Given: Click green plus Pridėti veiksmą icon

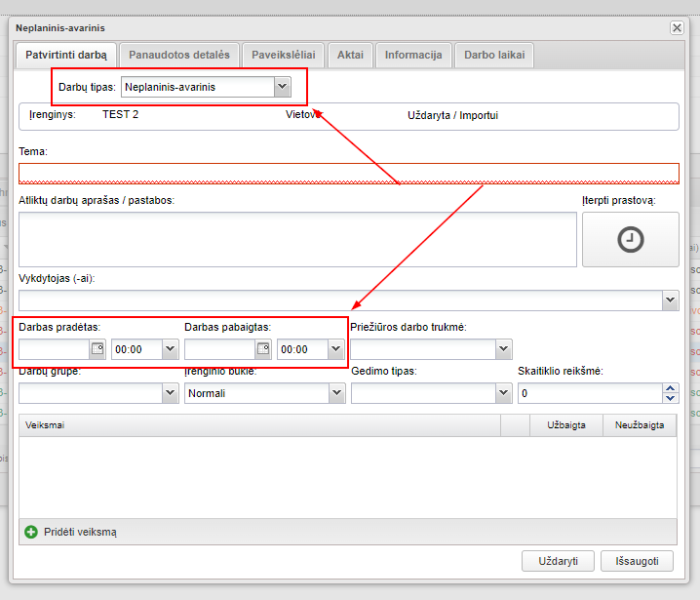Looking at the screenshot, I should 31,532.
